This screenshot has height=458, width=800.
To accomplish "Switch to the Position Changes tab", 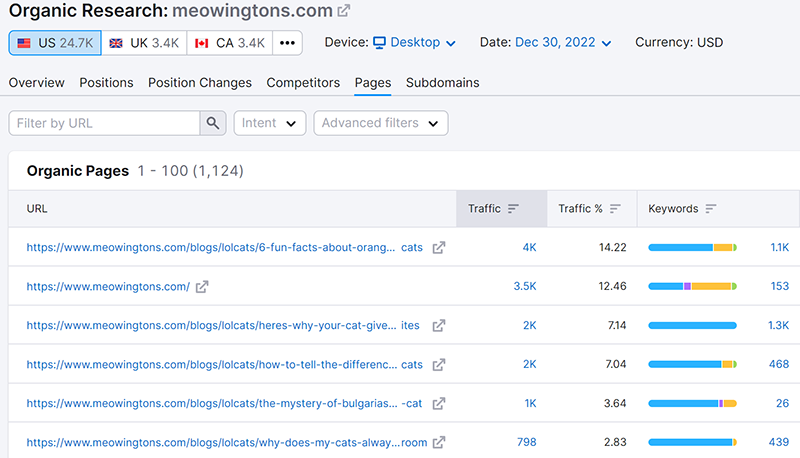I will point(200,83).
